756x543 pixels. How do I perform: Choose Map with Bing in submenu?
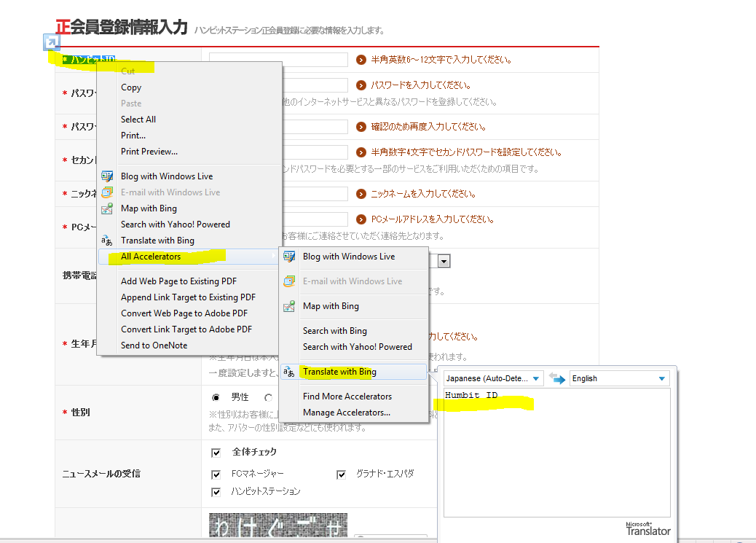pos(331,306)
